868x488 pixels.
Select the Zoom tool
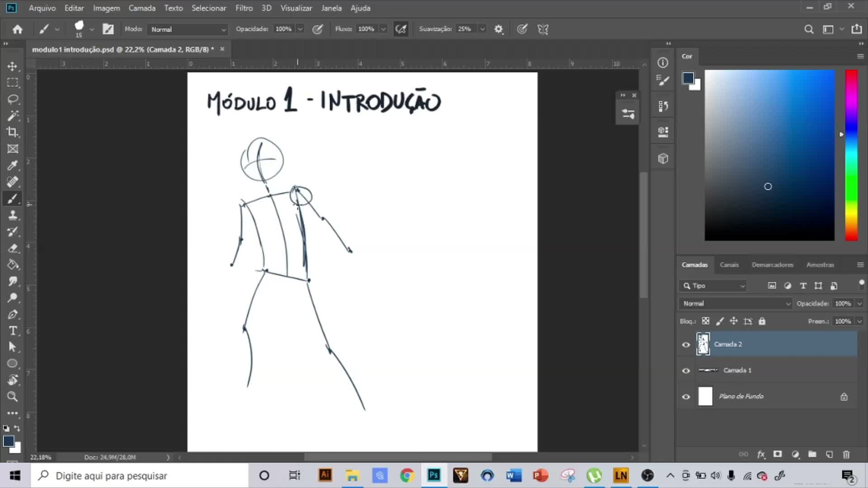pos(13,397)
